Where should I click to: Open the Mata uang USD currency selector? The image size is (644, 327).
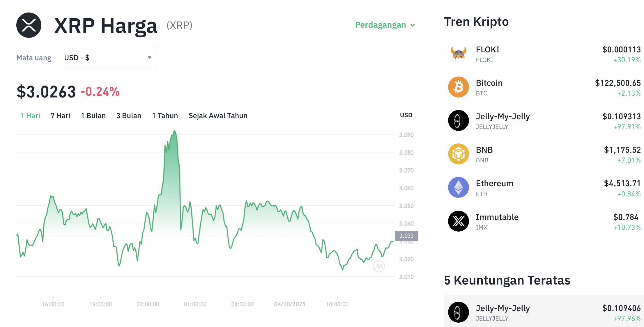[x=109, y=58]
